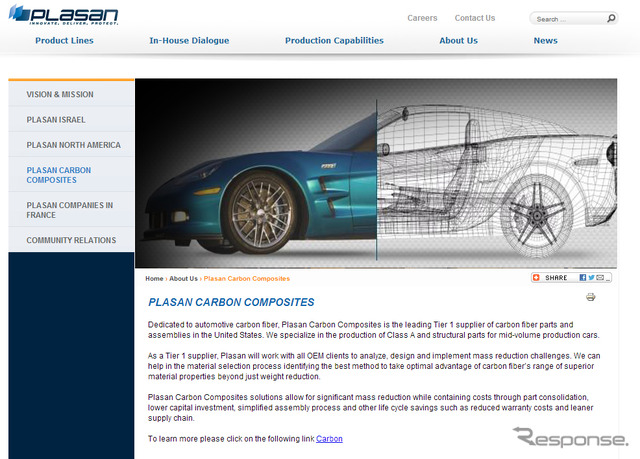Click the orange AddThis plus icon

[x=536, y=278]
